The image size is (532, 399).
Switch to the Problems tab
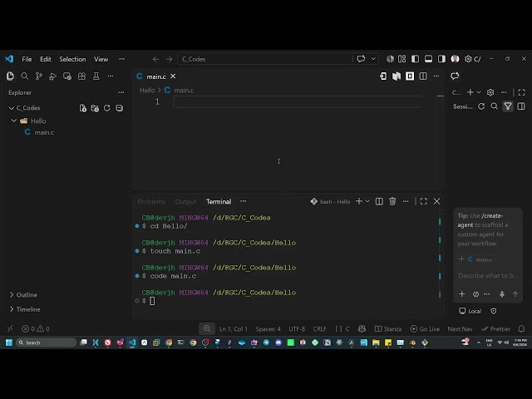click(x=151, y=202)
